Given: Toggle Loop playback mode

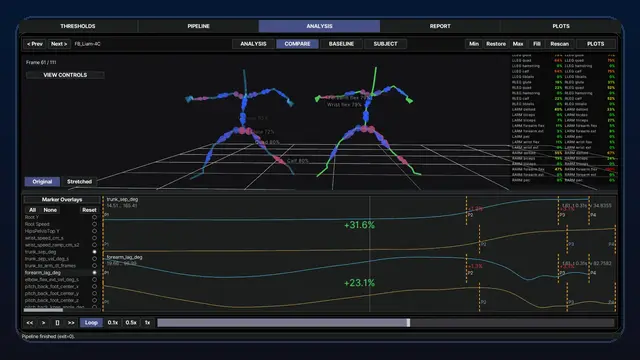Looking at the screenshot, I should (91, 322).
